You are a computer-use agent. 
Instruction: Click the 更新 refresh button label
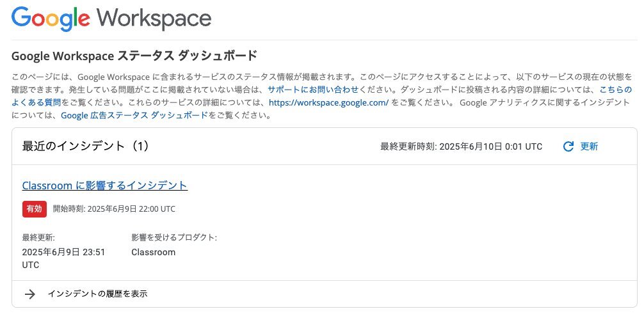pyautogui.click(x=589, y=146)
